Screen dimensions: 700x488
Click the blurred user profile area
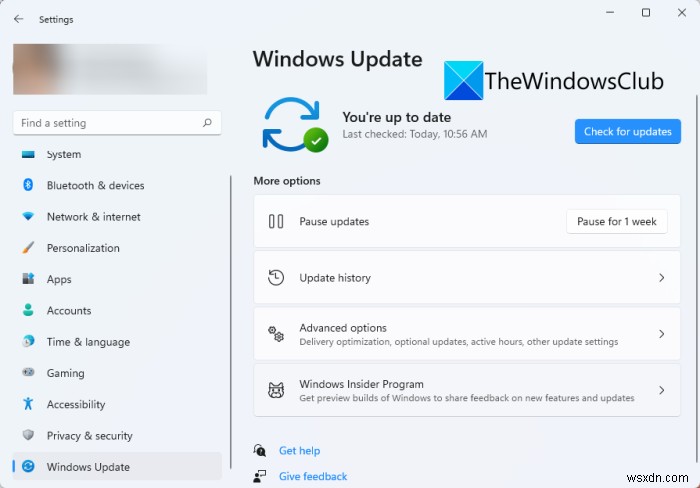[x=110, y=69]
